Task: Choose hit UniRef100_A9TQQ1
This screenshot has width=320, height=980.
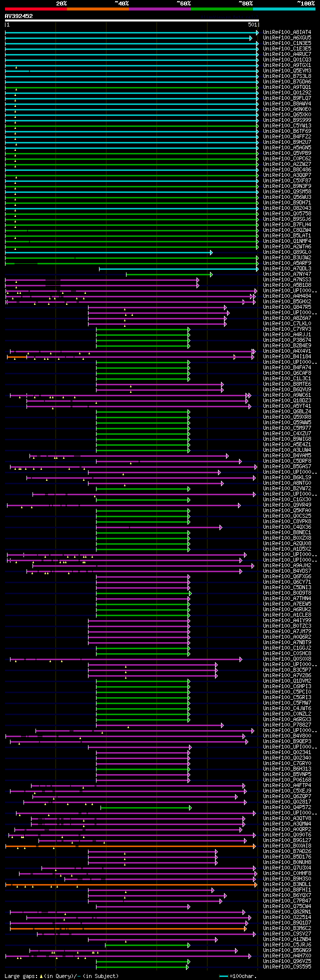Action: [x=287, y=87]
